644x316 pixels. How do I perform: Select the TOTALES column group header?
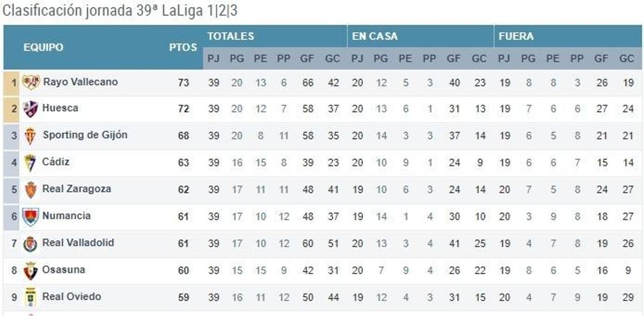click(231, 37)
